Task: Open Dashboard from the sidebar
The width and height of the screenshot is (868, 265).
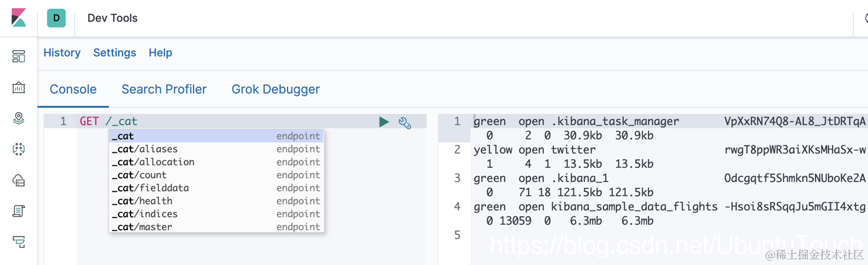Action: (x=19, y=56)
